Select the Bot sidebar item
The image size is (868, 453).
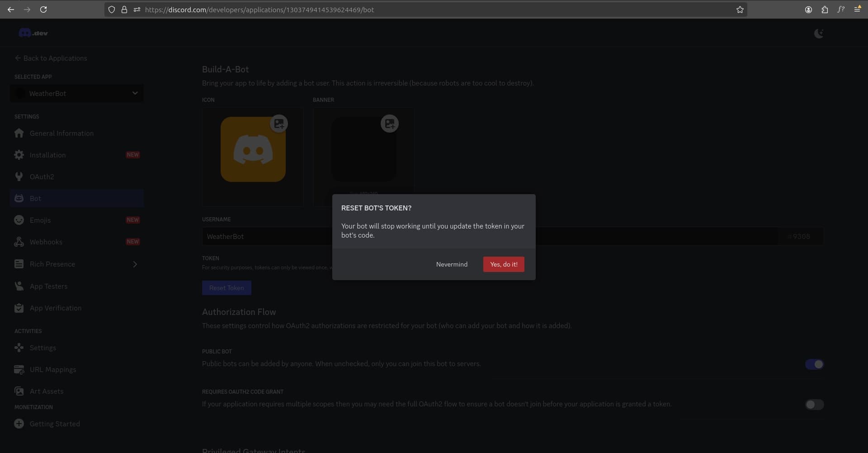77,198
